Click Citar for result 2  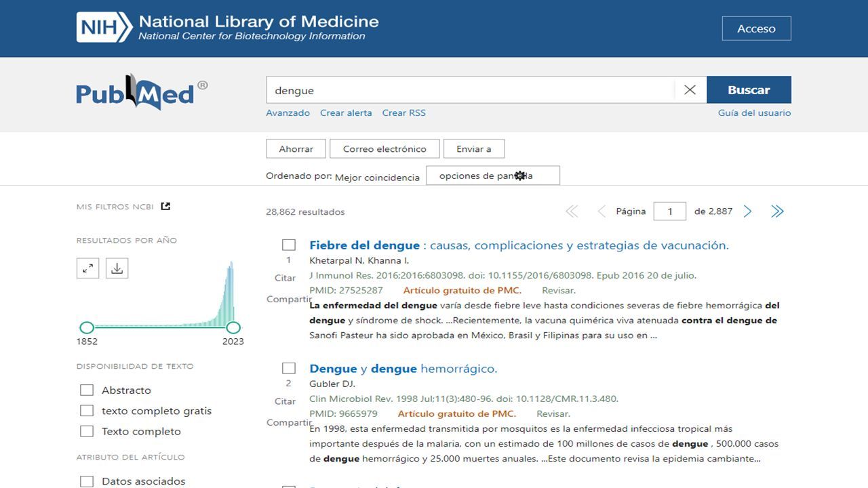click(x=285, y=401)
